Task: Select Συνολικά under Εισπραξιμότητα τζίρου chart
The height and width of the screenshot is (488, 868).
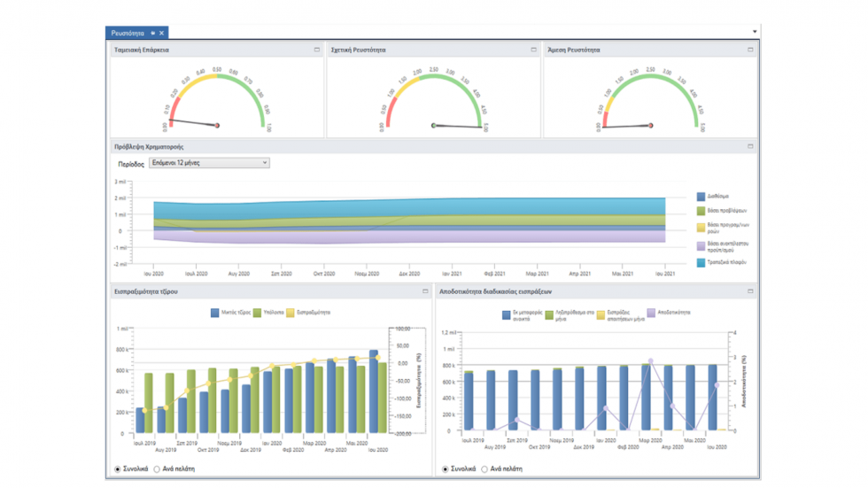Action: (x=117, y=469)
